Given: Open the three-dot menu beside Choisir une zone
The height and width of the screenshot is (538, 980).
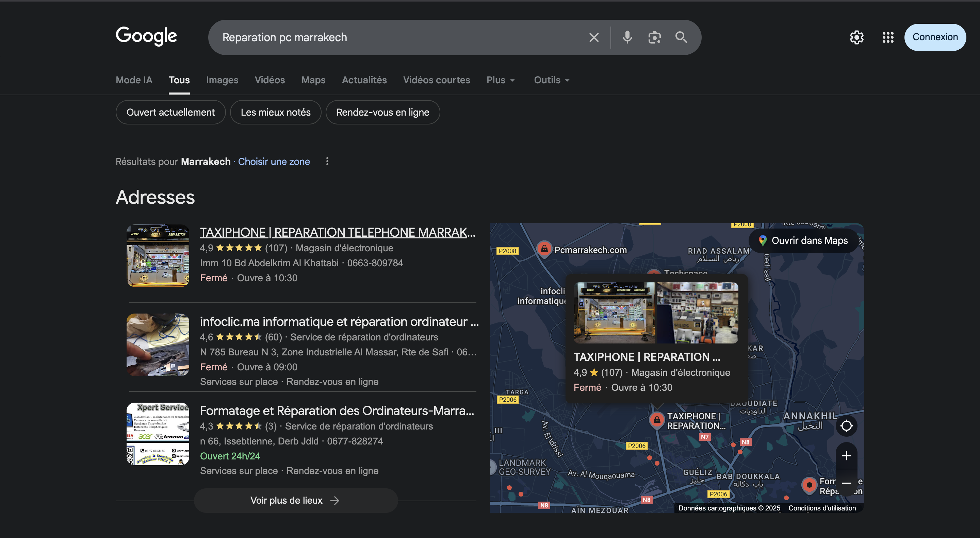Looking at the screenshot, I should (327, 162).
